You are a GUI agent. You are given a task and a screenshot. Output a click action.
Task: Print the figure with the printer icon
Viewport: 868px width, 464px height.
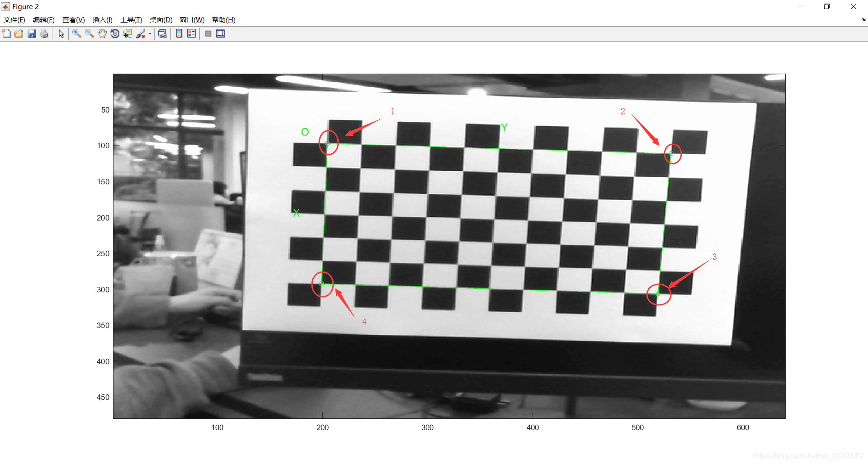tap(44, 34)
